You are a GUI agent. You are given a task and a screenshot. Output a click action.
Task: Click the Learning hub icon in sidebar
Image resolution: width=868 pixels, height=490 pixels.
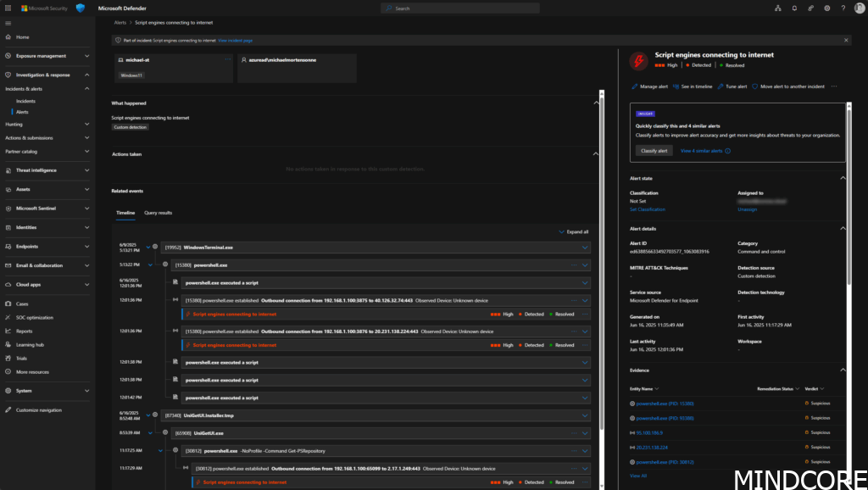(8, 344)
